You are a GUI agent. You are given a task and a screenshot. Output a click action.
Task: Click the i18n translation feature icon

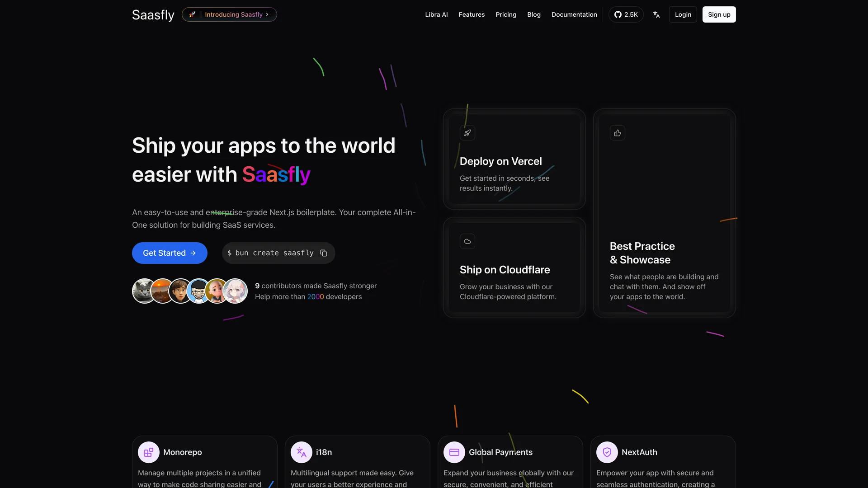point(301,452)
